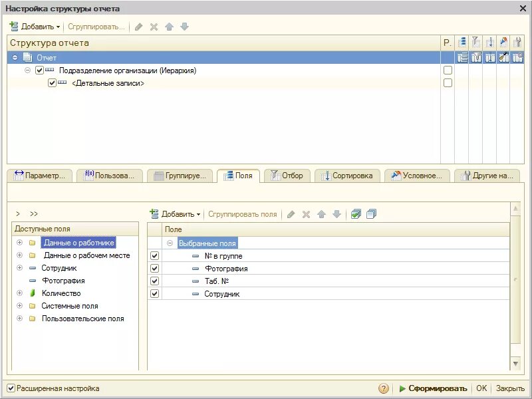Click the header other settings column icon
The image size is (532, 399).
[x=517, y=43]
